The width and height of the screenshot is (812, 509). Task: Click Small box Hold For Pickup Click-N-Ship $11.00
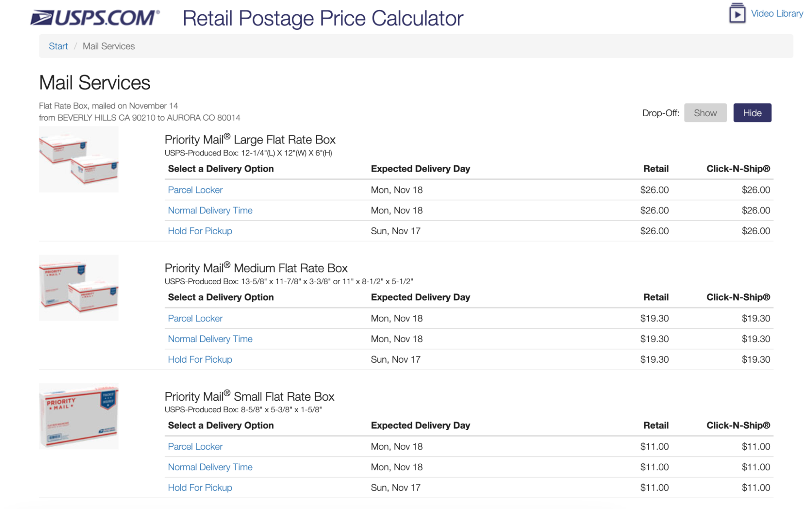(756, 487)
